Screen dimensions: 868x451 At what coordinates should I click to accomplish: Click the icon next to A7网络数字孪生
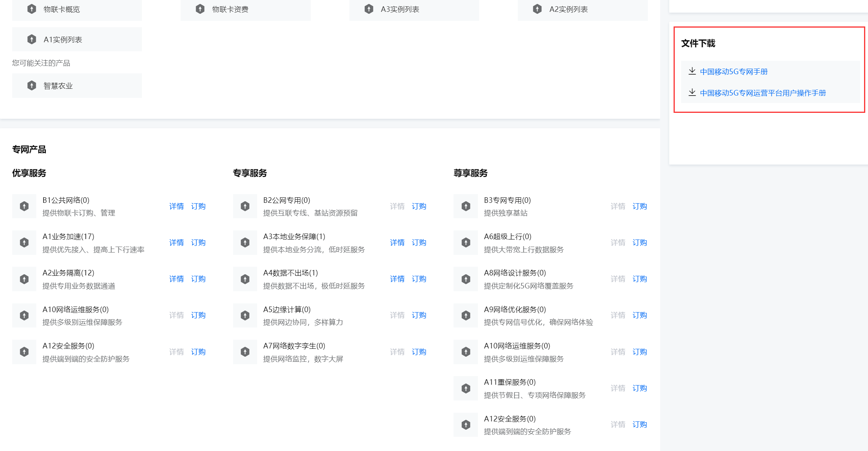245,352
